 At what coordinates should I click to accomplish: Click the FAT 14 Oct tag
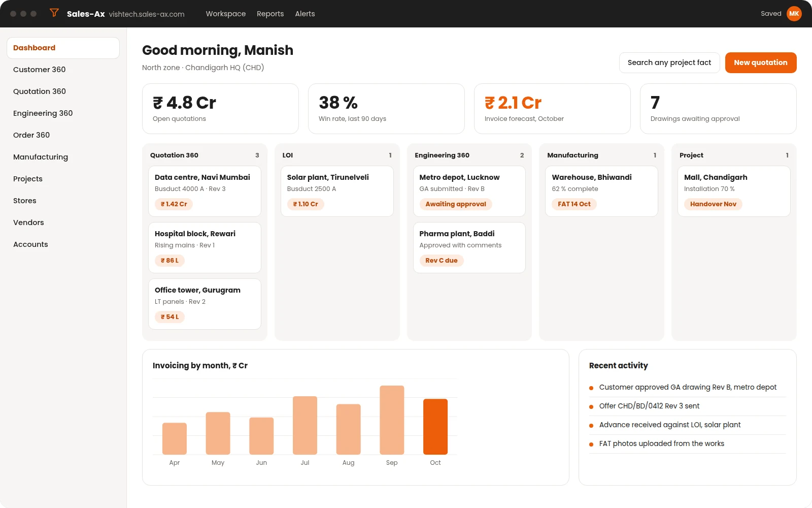[574, 204]
